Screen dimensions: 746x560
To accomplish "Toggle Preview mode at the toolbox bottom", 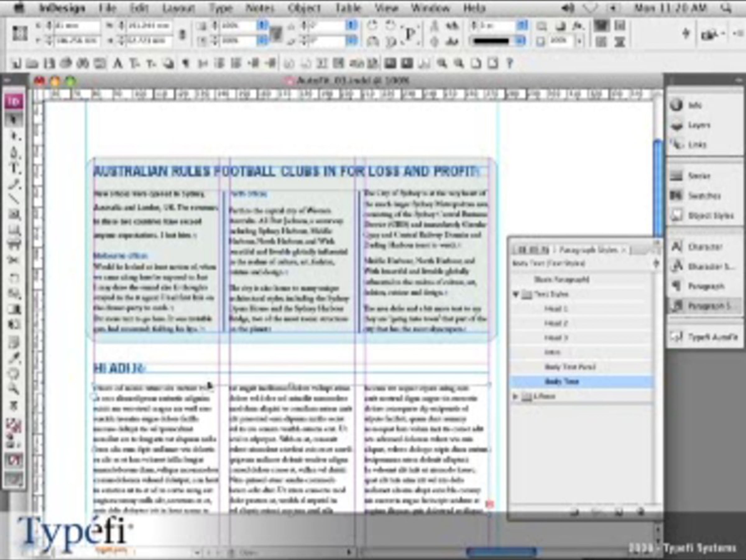I will click(14, 479).
